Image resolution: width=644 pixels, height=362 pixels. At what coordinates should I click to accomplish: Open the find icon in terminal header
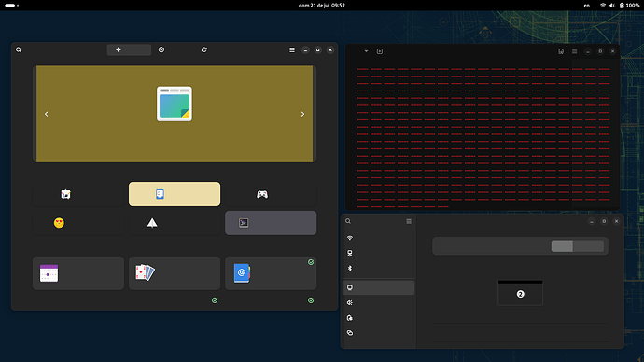(x=561, y=51)
